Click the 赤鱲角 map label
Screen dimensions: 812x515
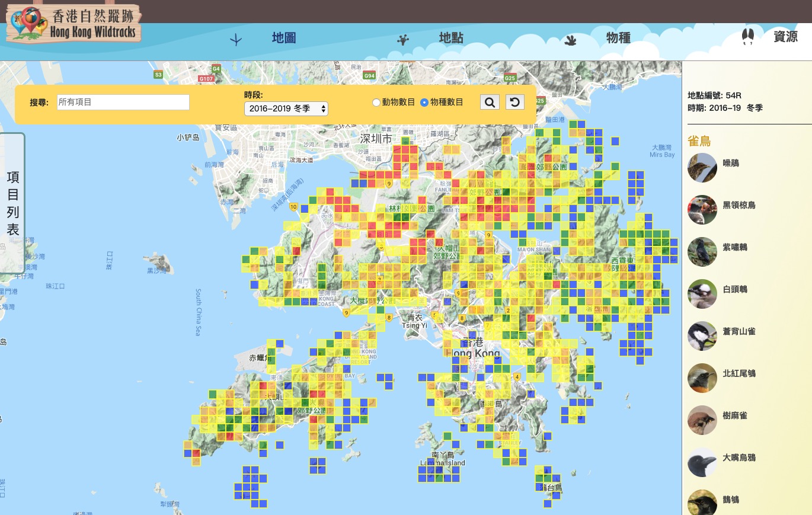tap(261, 358)
